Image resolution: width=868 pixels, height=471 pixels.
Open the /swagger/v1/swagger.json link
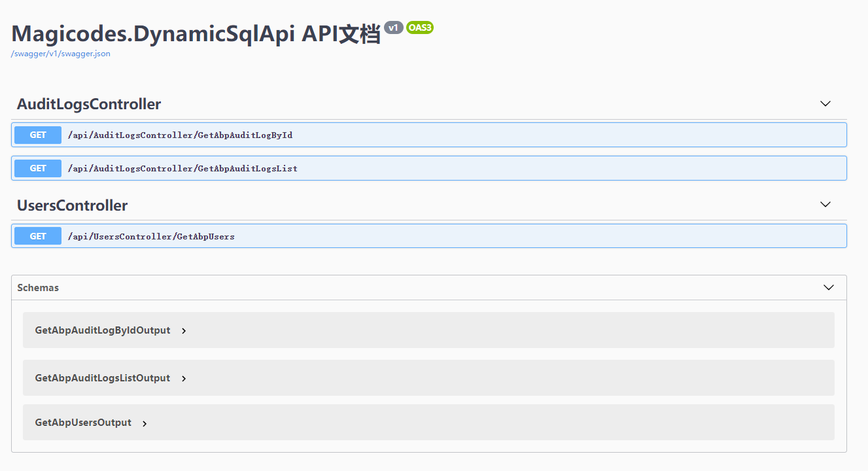pyautogui.click(x=61, y=54)
